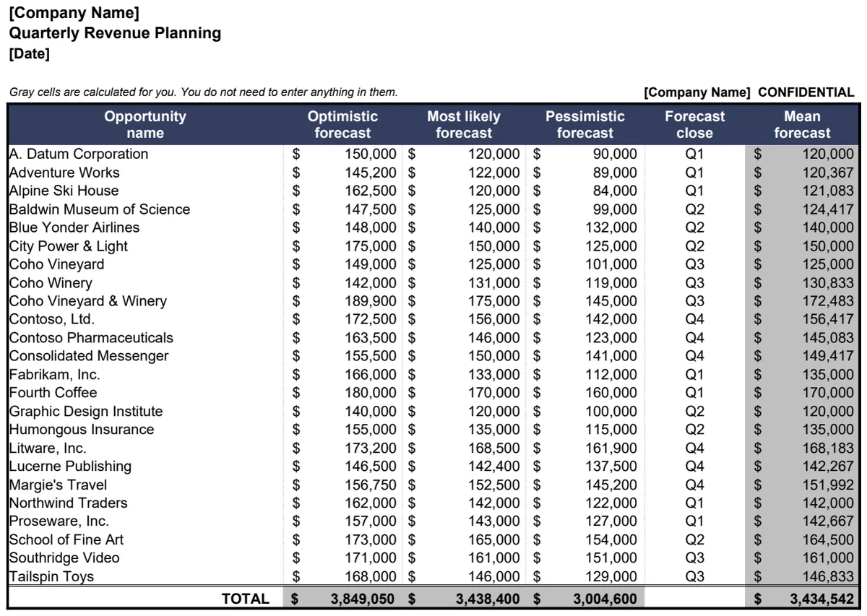
Task: Click the Fabrikam, Inc. cell
Action: pyautogui.click(x=55, y=375)
